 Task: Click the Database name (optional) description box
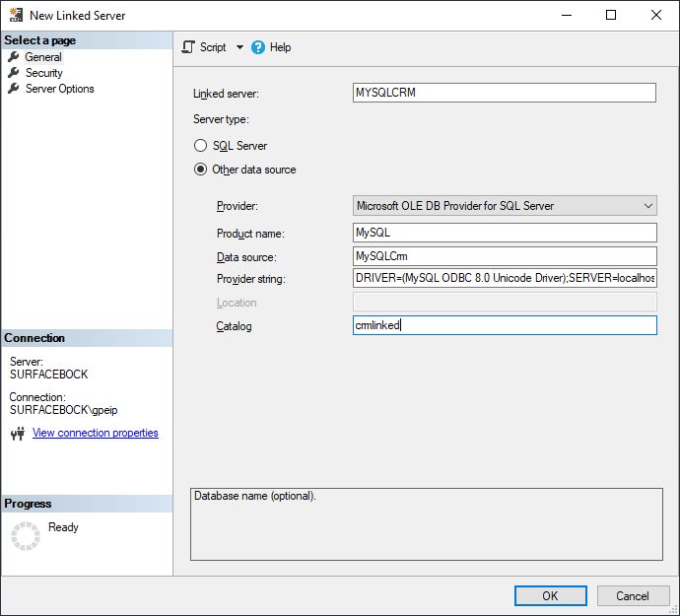click(427, 524)
